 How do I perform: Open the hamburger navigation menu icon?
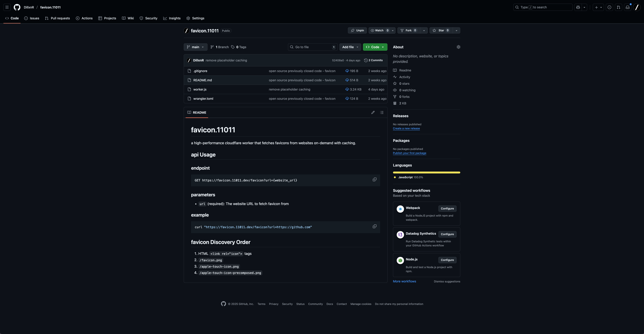pos(7,7)
